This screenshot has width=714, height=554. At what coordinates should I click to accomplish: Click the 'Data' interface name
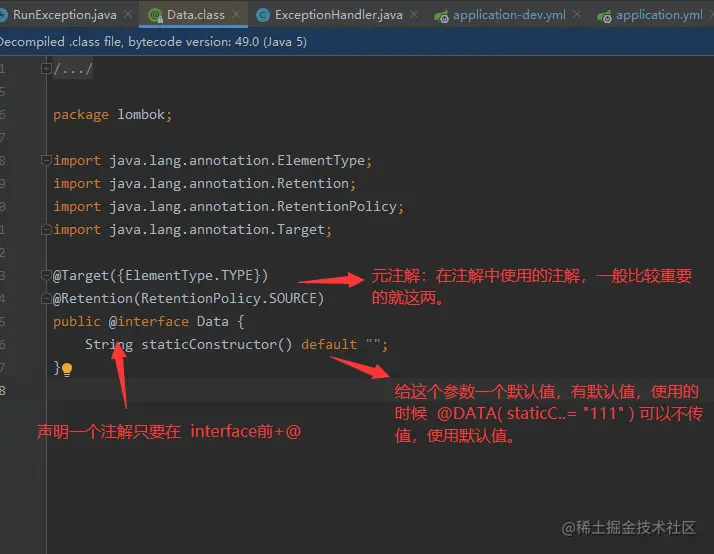(x=213, y=321)
